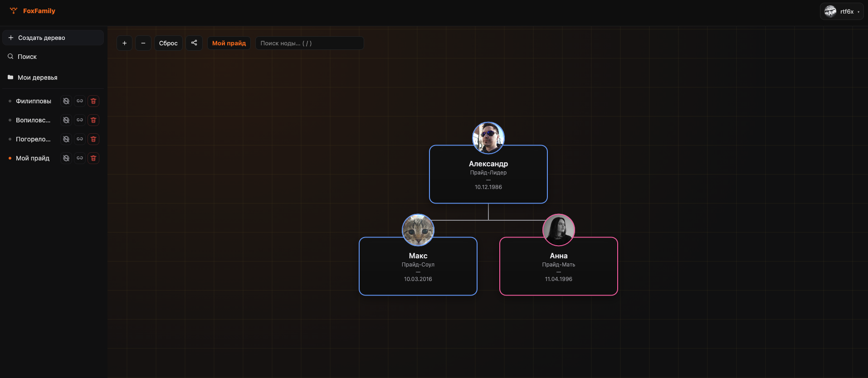This screenshot has height=378, width=868.
Task: Delete the Филипповы tree
Action: [x=93, y=101]
